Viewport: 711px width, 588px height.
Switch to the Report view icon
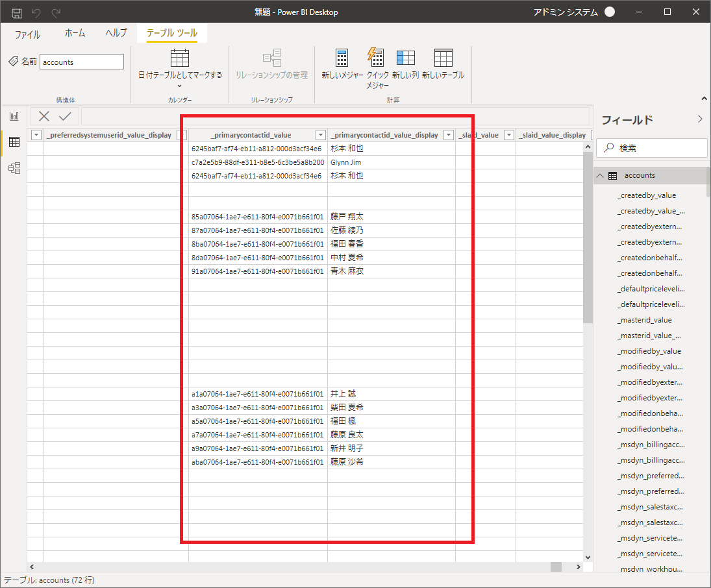14,117
